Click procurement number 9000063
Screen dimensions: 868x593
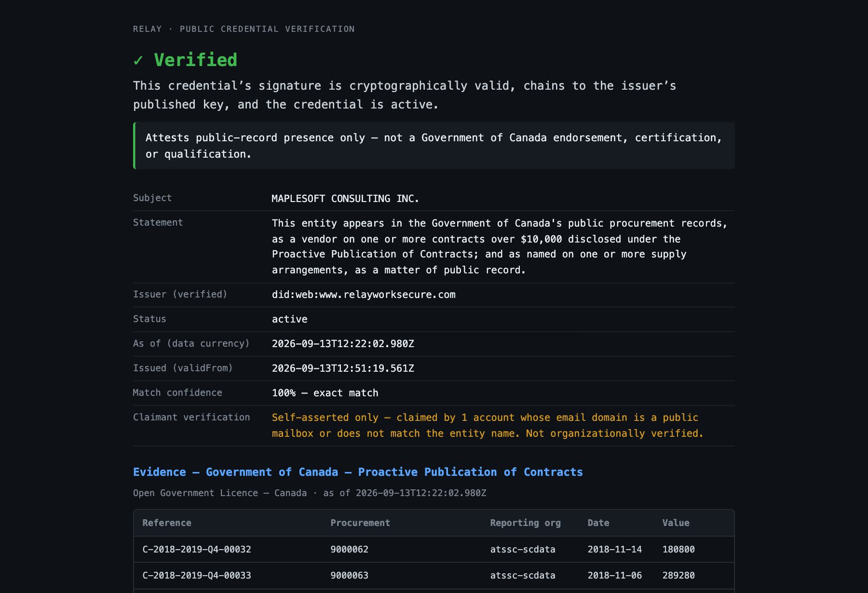pos(349,575)
